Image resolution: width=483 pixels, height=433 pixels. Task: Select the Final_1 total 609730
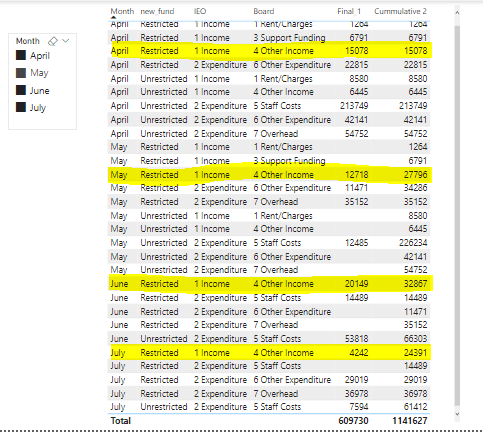point(353,421)
